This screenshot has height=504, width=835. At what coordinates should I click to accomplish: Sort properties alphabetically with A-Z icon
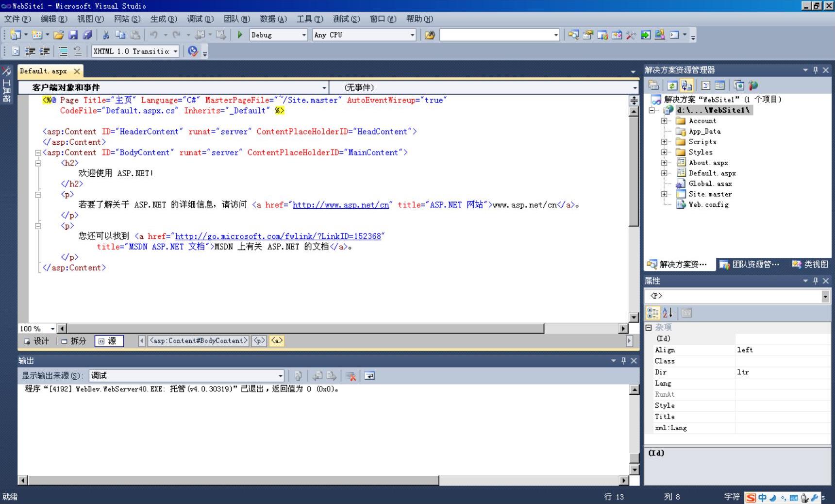point(668,313)
